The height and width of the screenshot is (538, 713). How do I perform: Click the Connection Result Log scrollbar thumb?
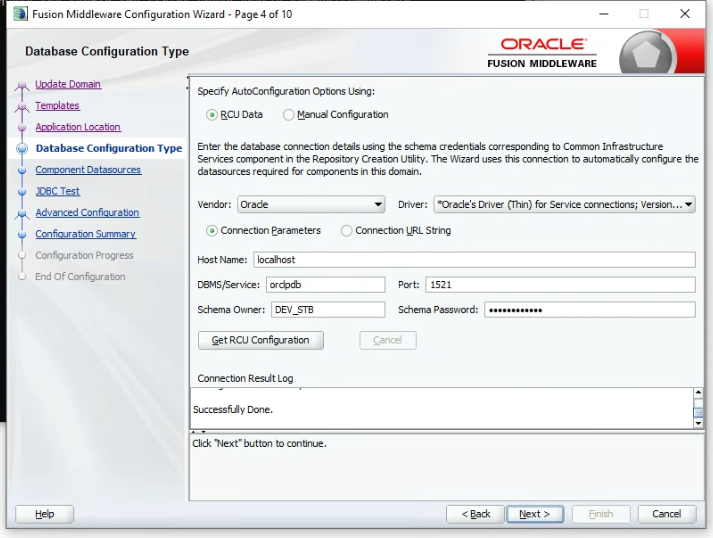point(698,412)
